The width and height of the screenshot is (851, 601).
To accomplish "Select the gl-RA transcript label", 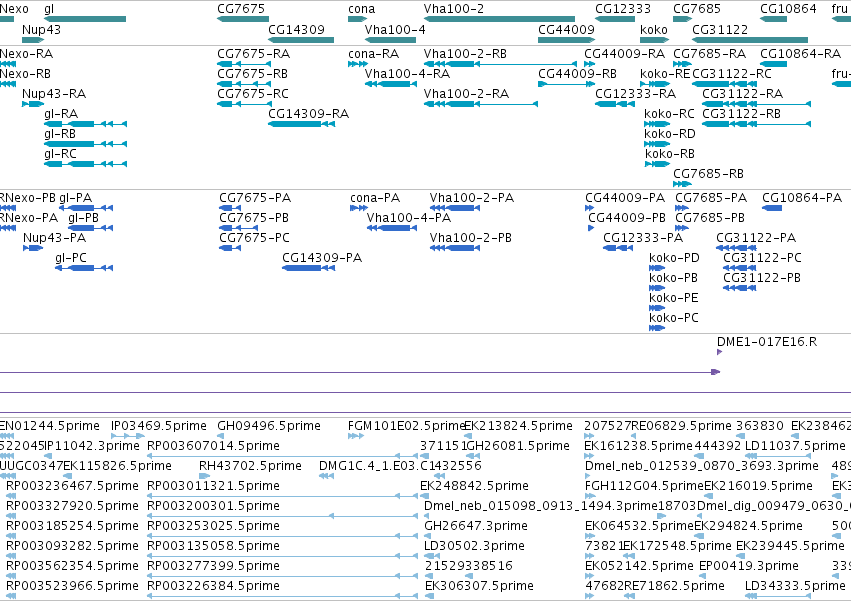I will point(61,114).
